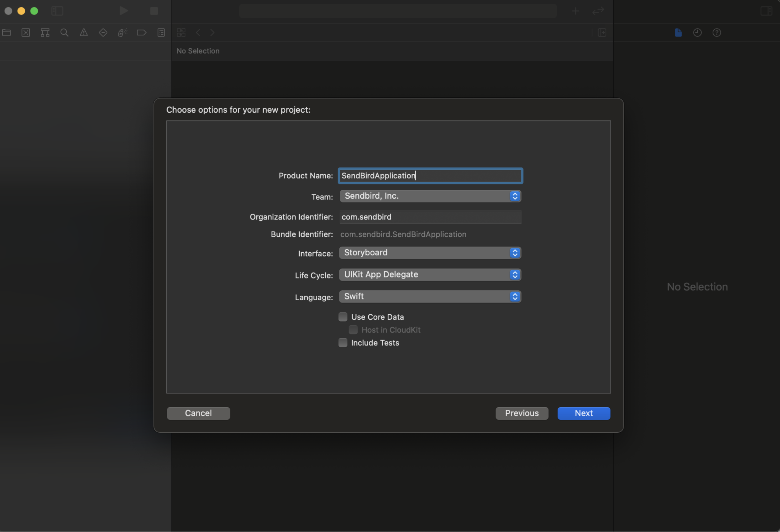Open the Project navigator folder icon
The width and height of the screenshot is (780, 532).
(x=6, y=32)
